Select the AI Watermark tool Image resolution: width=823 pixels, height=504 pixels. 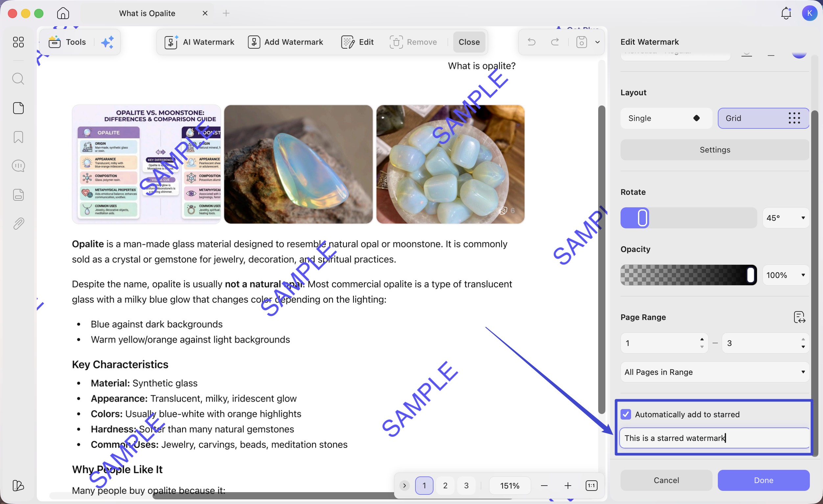click(x=200, y=42)
